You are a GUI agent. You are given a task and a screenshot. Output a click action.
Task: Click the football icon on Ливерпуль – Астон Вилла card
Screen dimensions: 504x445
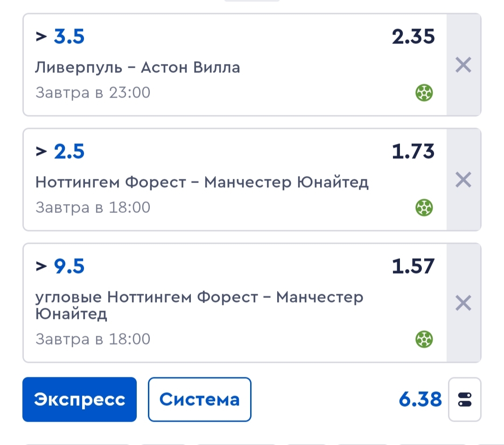point(424,93)
